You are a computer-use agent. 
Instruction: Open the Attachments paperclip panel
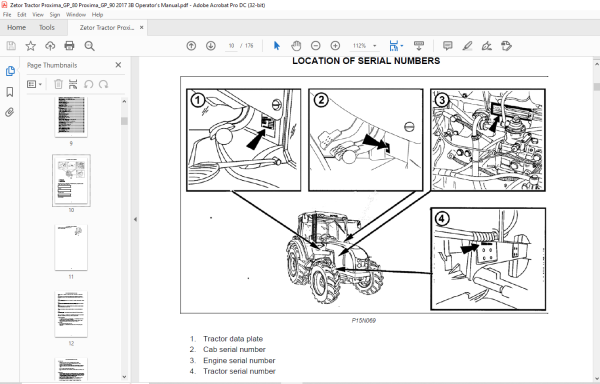pyautogui.click(x=10, y=112)
